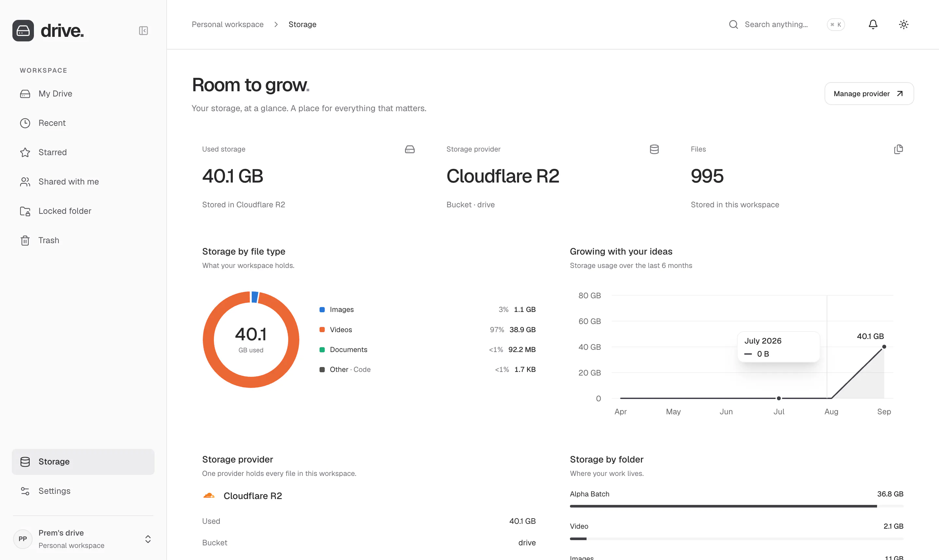Image resolution: width=939 pixels, height=560 pixels.
Task: Open Settings from the sidebar
Action: [83, 491]
